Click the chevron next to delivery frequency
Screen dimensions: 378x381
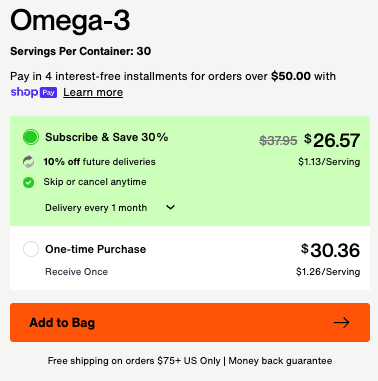(x=170, y=207)
